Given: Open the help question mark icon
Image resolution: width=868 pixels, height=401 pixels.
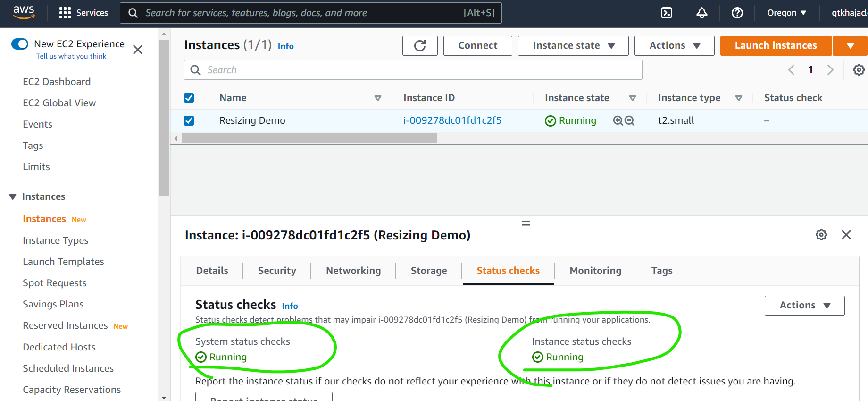Looking at the screenshot, I should pos(737,13).
